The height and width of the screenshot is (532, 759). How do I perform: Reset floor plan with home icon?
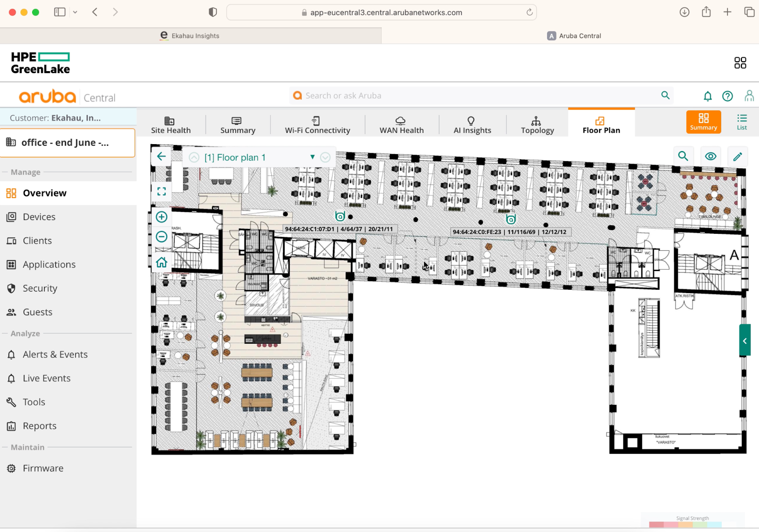click(162, 262)
